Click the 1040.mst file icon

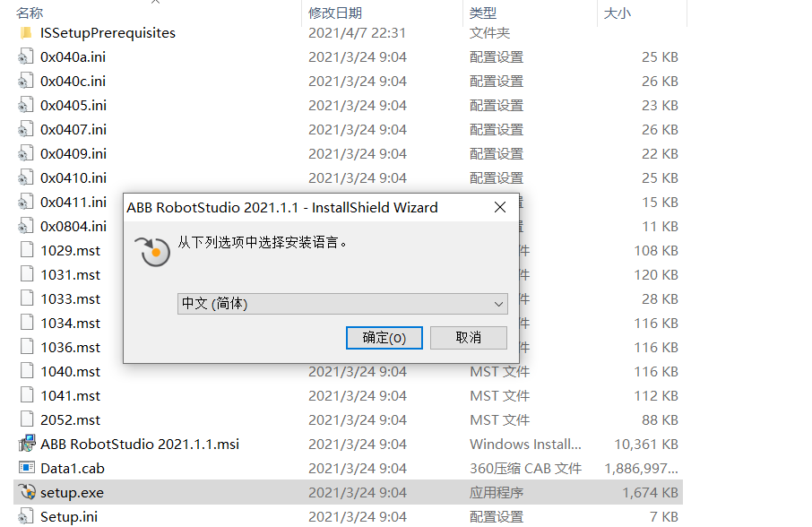pos(27,371)
